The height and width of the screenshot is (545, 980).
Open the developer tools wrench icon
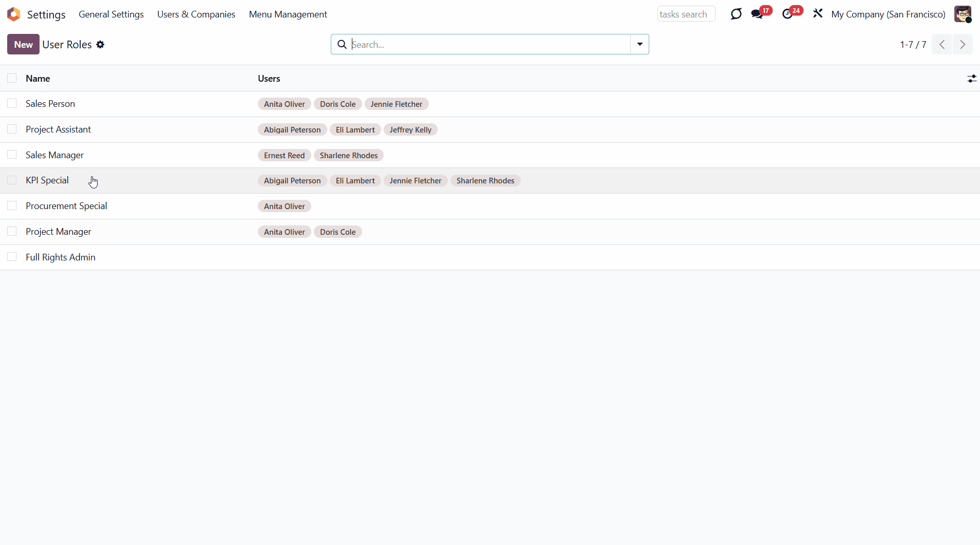tap(818, 14)
